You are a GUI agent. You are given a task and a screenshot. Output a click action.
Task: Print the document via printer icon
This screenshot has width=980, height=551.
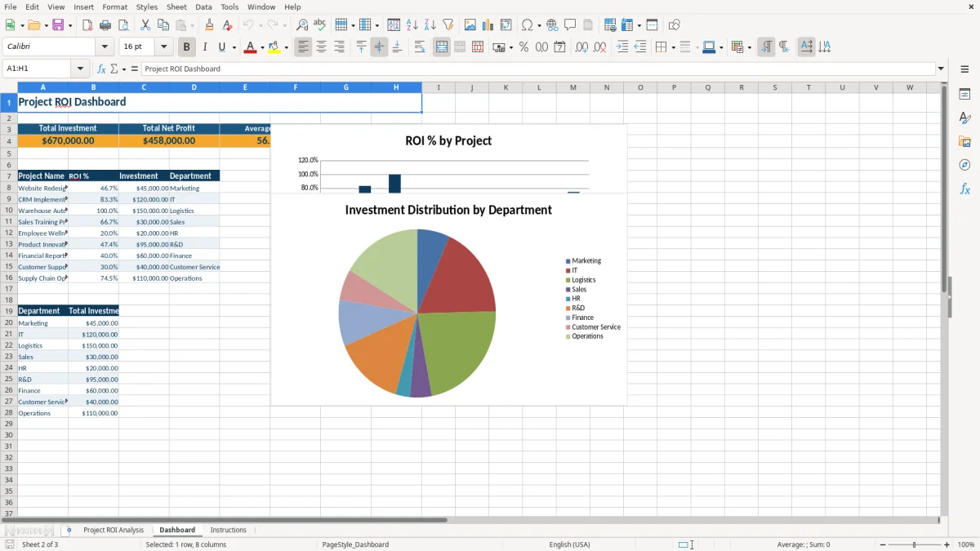[105, 25]
